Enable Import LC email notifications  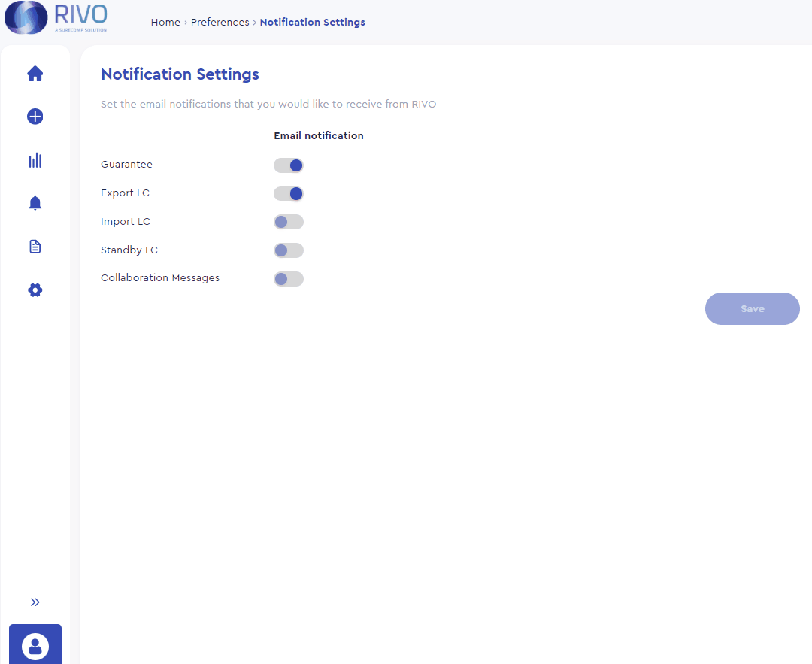[x=289, y=222]
